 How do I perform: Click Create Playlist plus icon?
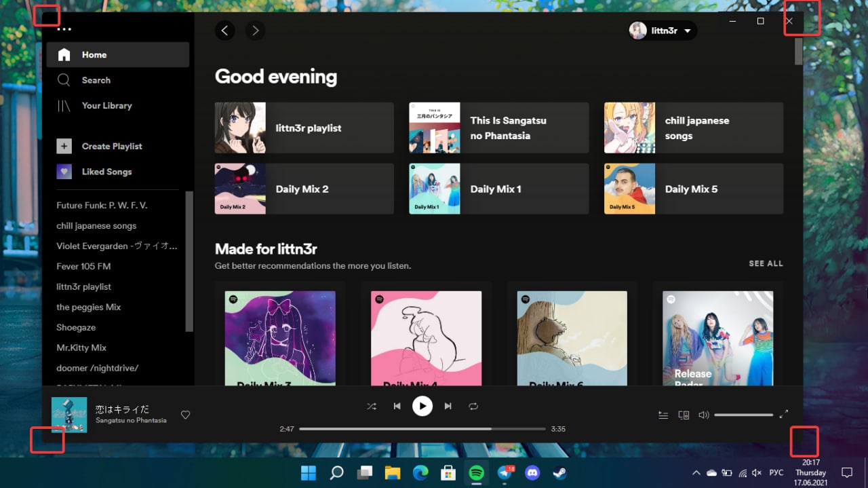click(64, 146)
